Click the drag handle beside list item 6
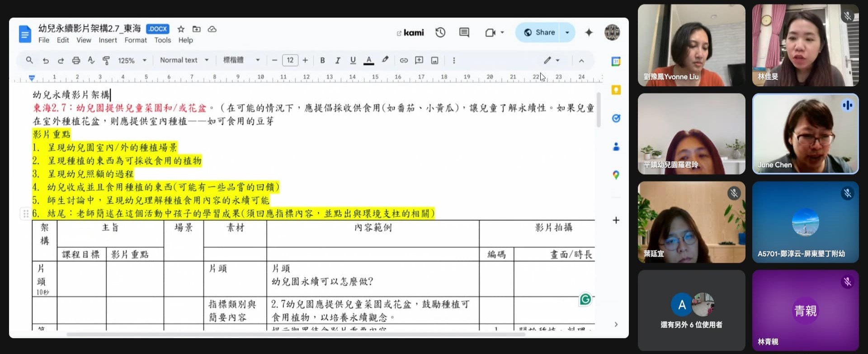This screenshot has height=354, width=868. coord(25,214)
